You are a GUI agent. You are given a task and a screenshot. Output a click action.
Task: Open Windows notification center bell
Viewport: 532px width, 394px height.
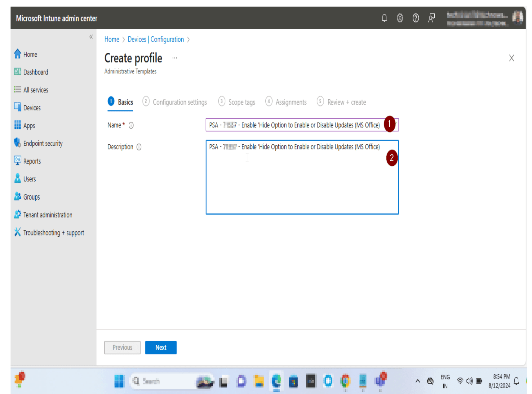[516, 381]
